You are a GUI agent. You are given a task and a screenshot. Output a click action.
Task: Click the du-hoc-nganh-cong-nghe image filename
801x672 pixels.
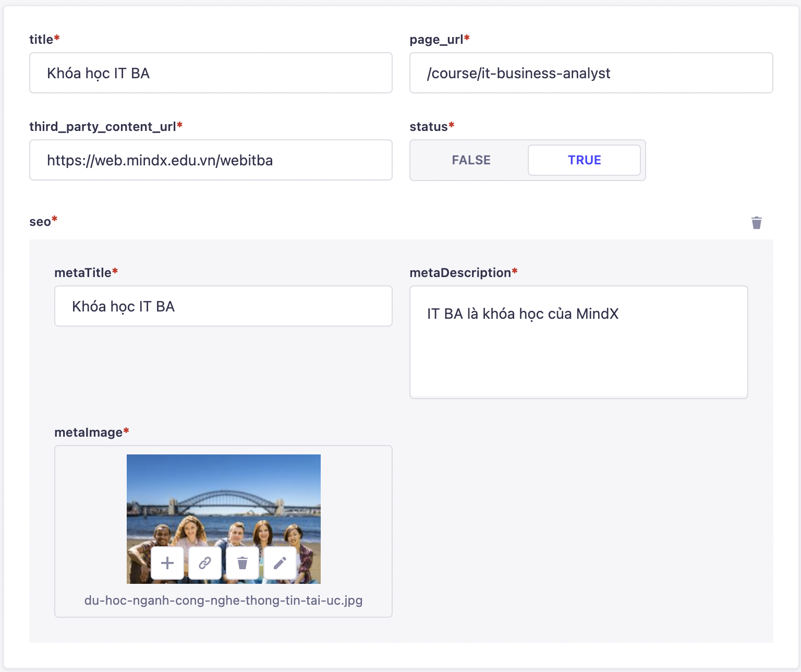[x=223, y=601]
